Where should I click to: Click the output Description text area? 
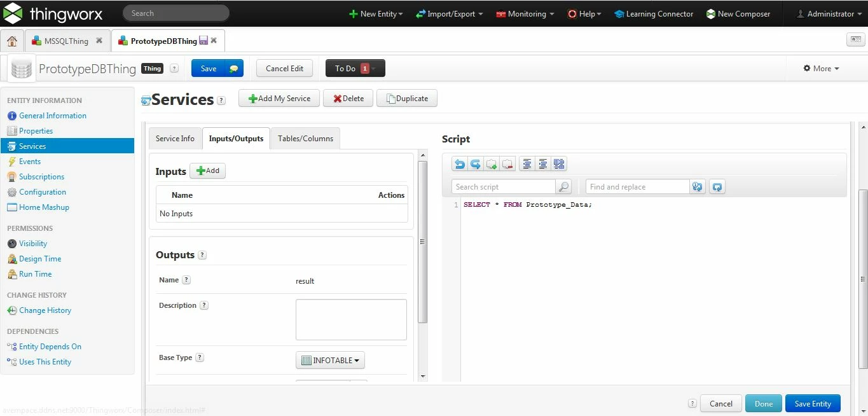(x=351, y=320)
